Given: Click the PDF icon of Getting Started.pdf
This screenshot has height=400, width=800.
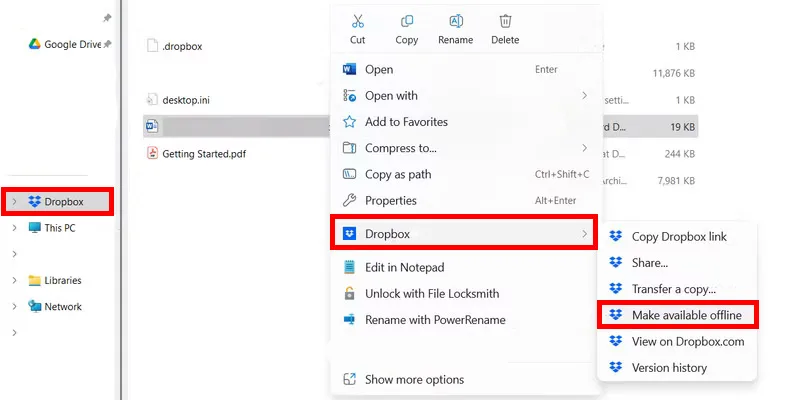Looking at the screenshot, I should pyautogui.click(x=152, y=153).
